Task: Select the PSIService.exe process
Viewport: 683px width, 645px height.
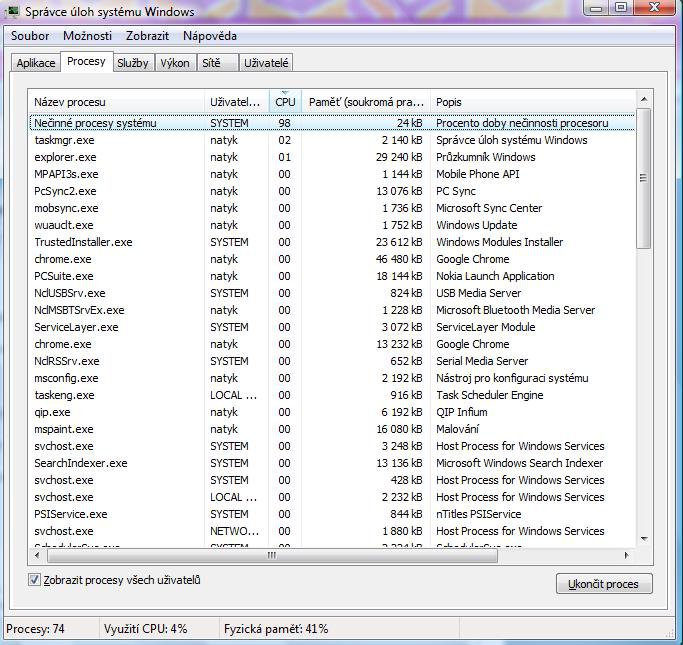Action: point(332,513)
